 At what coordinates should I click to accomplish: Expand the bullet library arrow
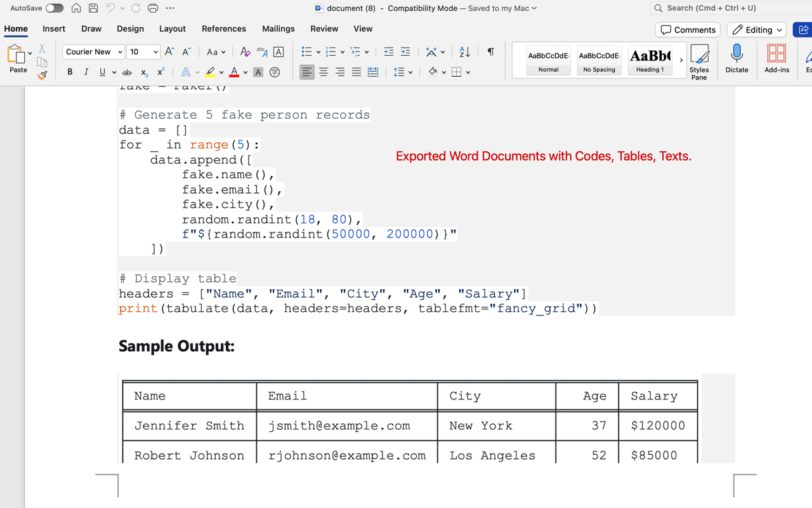pos(318,52)
